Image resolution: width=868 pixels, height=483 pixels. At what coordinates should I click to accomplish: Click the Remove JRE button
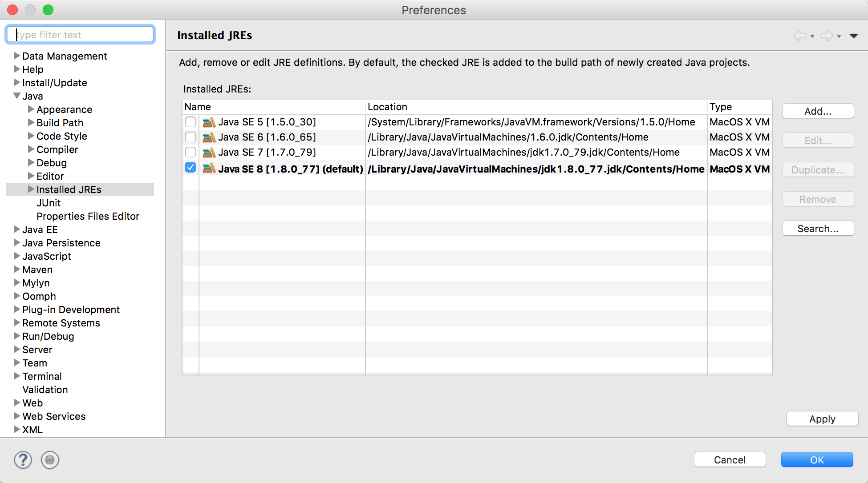point(818,199)
